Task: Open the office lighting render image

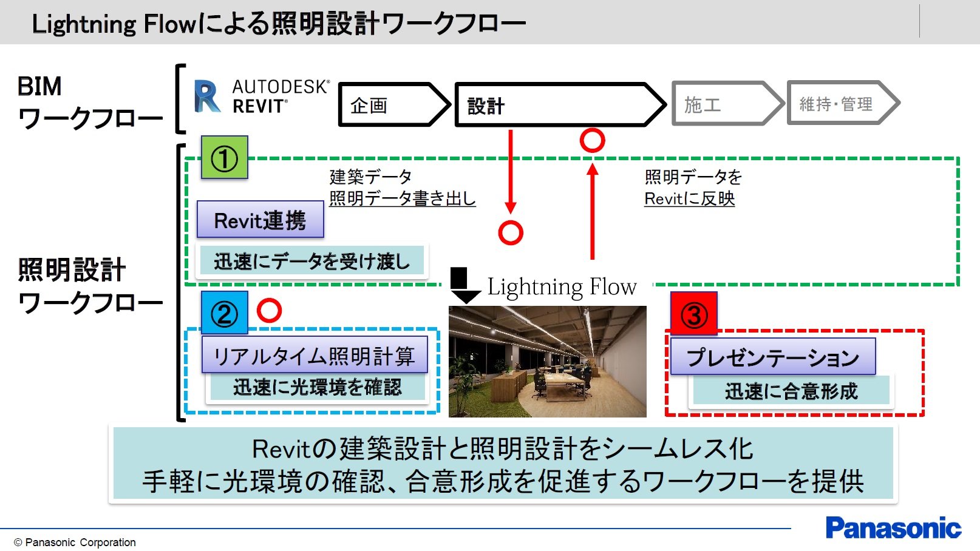Action: pyautogui.click(x=548, y=362)
